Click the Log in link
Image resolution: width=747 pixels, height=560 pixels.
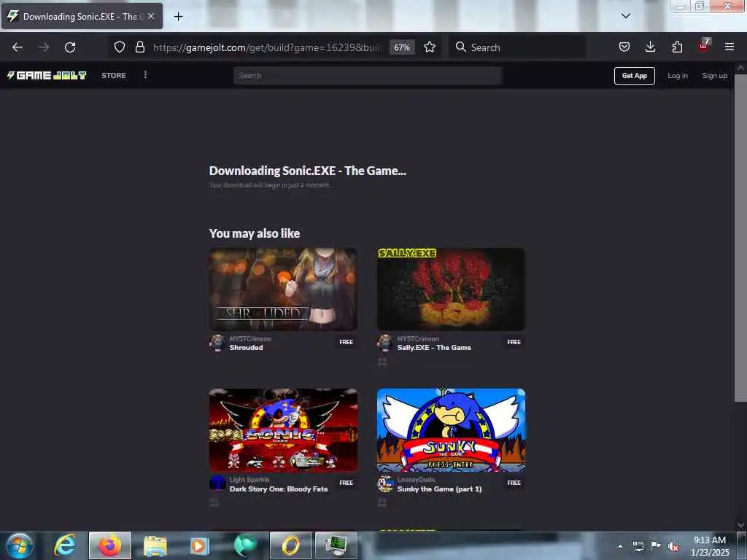coord(678,76)
